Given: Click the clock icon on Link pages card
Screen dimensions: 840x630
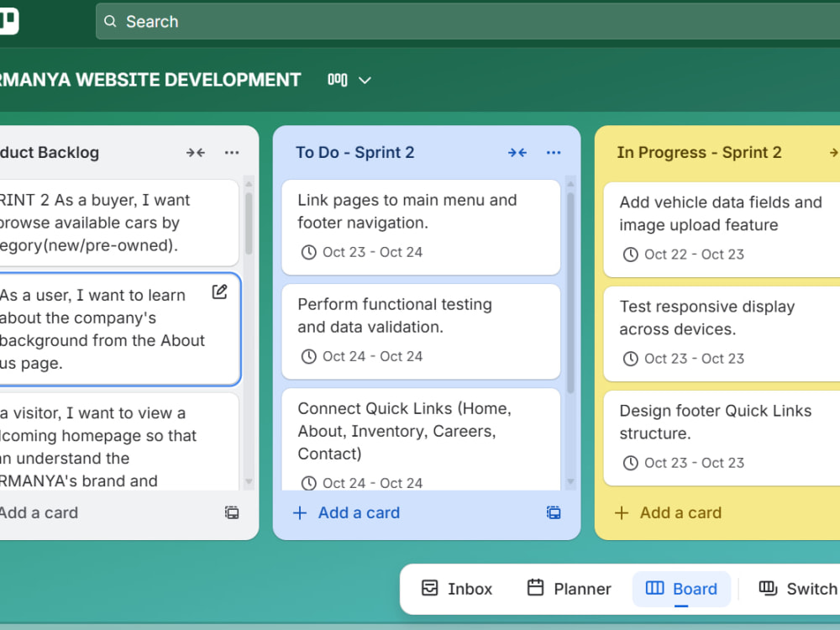Looking at the screenshot, I should [x=308, y=252].
